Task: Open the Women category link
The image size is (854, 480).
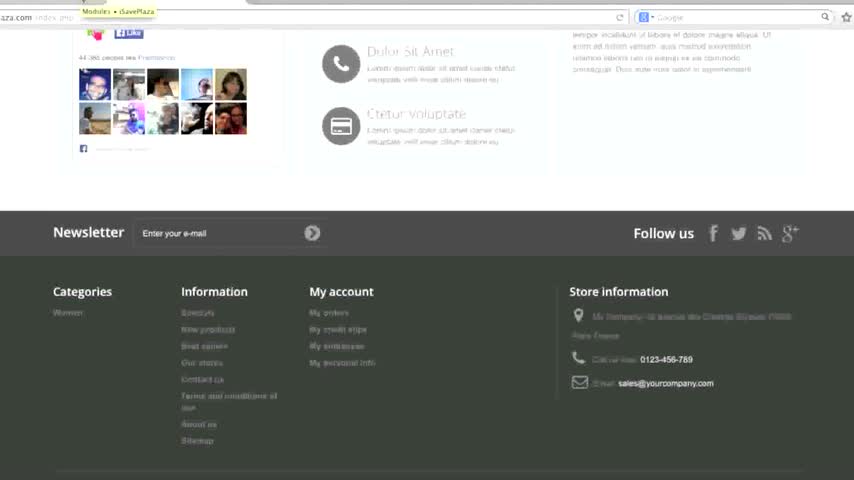Action: tap(68, 313)
